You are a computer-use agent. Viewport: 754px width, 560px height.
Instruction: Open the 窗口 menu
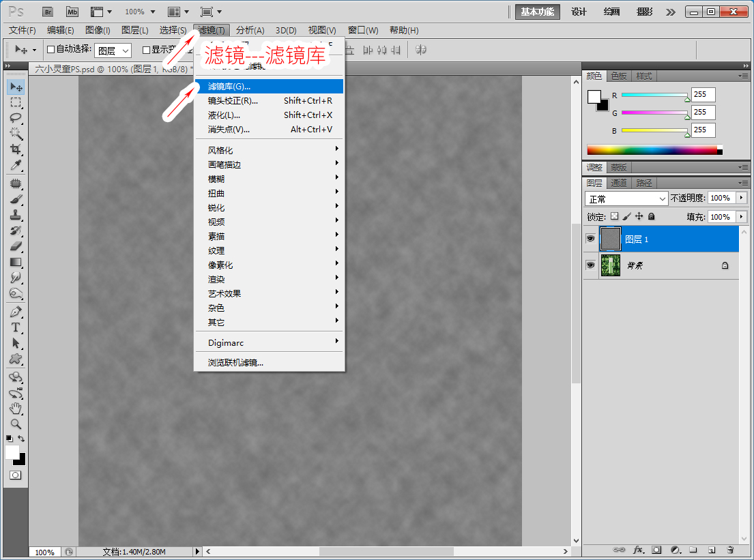[362, 30]
